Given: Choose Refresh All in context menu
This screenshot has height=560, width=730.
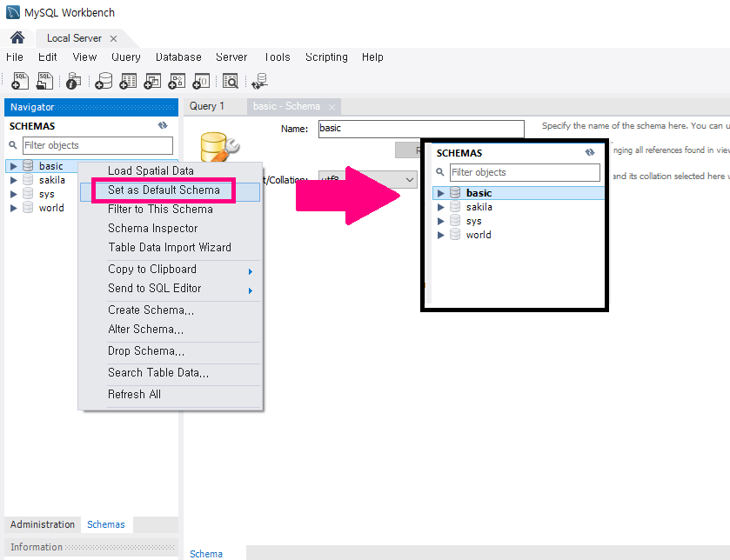Looking at the screenshot, I should (x=170, y=395).
